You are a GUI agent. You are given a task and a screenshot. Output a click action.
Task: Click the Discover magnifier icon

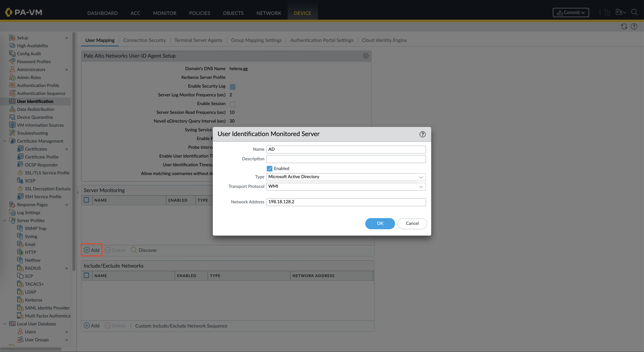pyautogui.click(x=134, y=250)
